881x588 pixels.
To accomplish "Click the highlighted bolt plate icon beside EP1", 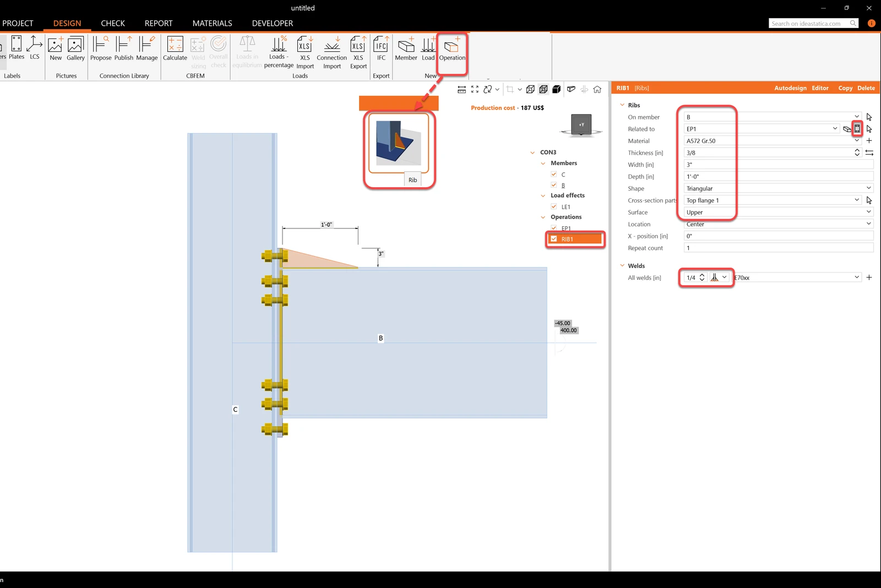I will pyautogui.click(x=857, y=129).
